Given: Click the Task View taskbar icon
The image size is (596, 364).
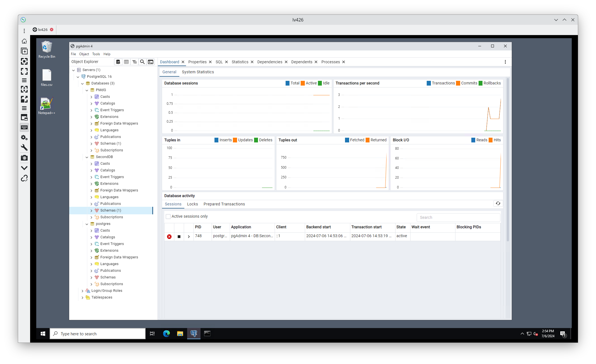Looking at the screenshot, I should tap(152, 333).
